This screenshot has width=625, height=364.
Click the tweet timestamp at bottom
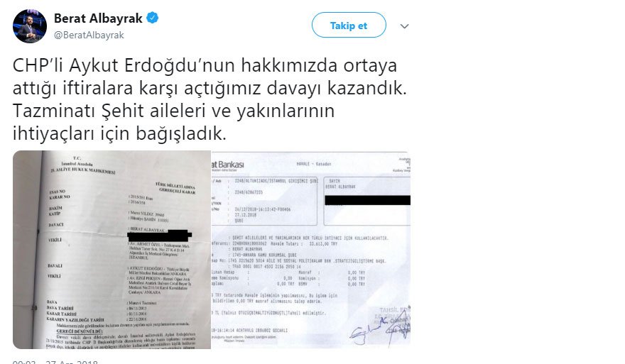[55, 362]
